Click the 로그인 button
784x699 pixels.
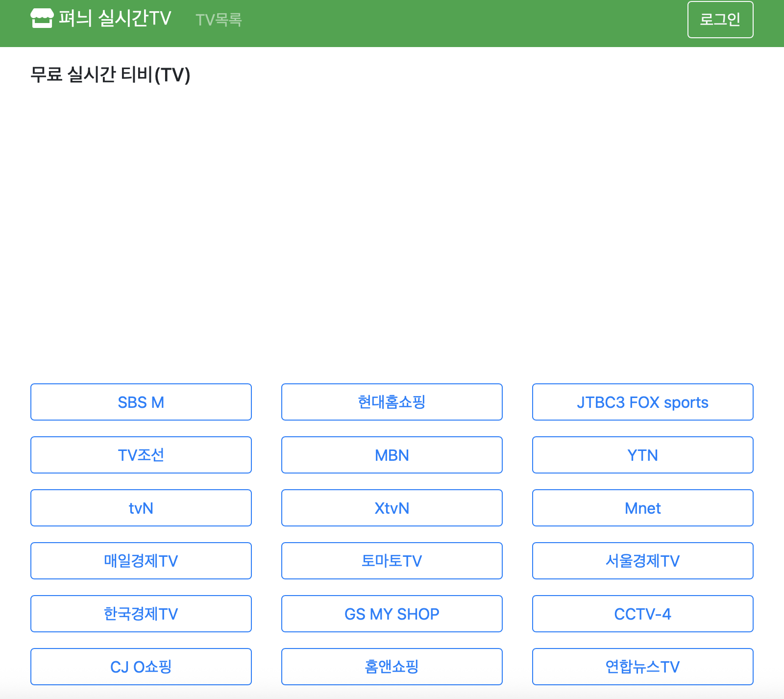tap(720, 20)
